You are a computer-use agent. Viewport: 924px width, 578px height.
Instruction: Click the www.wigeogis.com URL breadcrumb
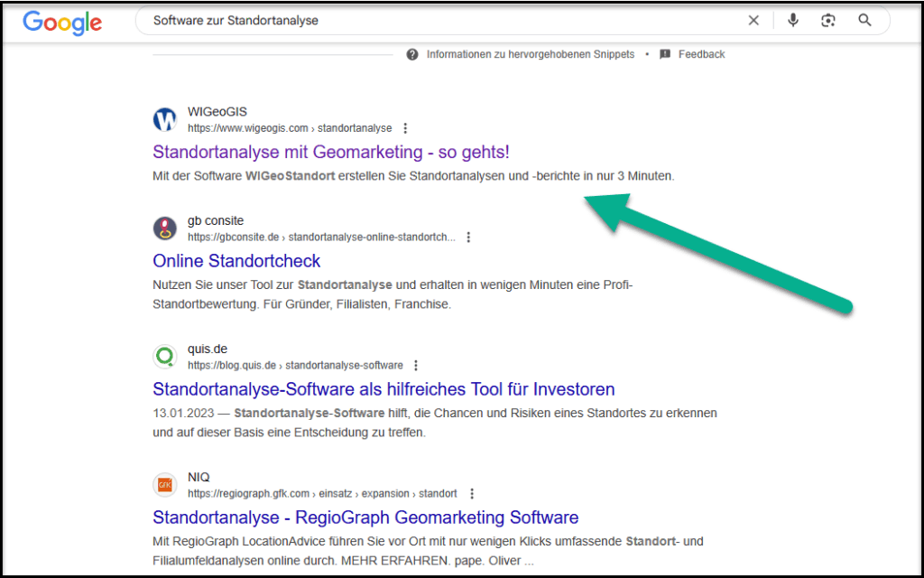coord(290,128)
